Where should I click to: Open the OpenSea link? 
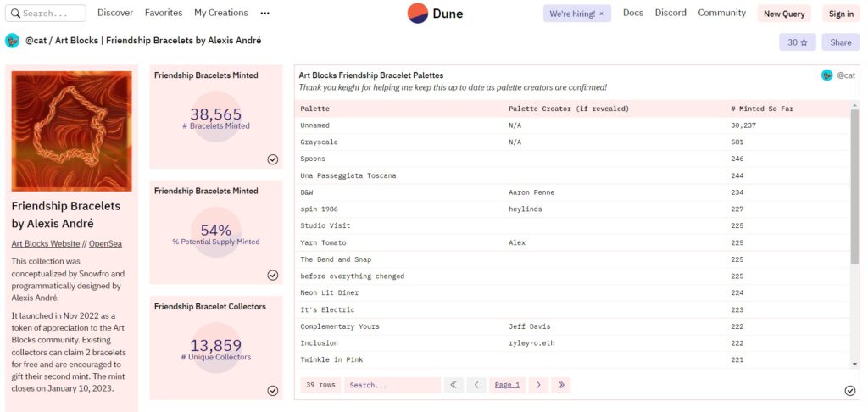click(x=105, y=243)
